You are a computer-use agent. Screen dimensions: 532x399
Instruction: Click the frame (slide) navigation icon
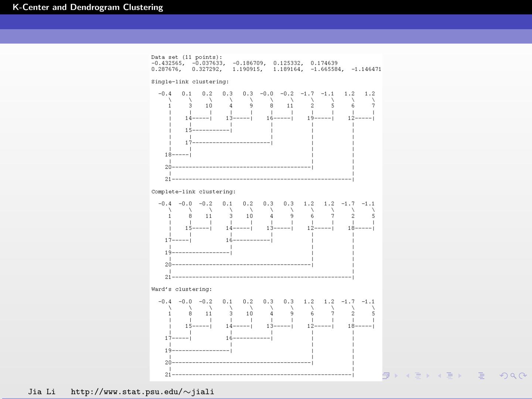click(386, 376)
